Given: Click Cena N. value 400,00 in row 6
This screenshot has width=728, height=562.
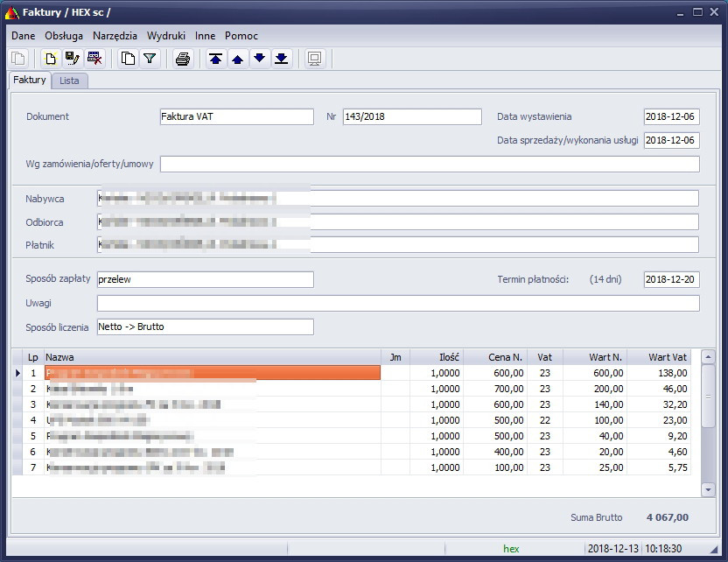Looking at the screenshot, I should tap(508, 452).
